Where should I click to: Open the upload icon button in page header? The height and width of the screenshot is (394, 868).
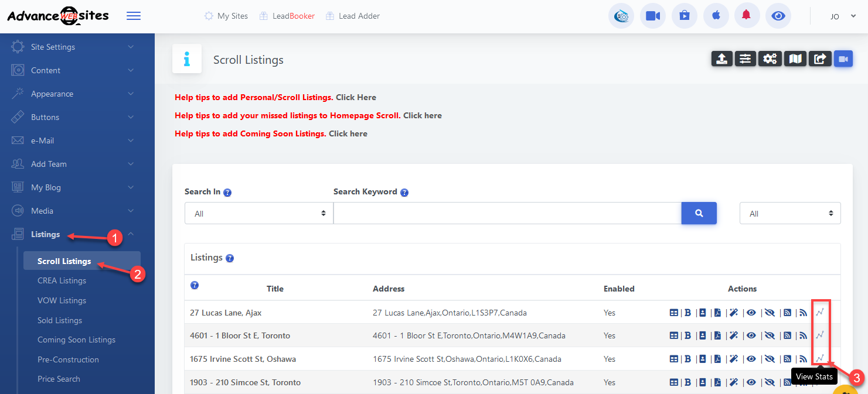pos(722,59)
